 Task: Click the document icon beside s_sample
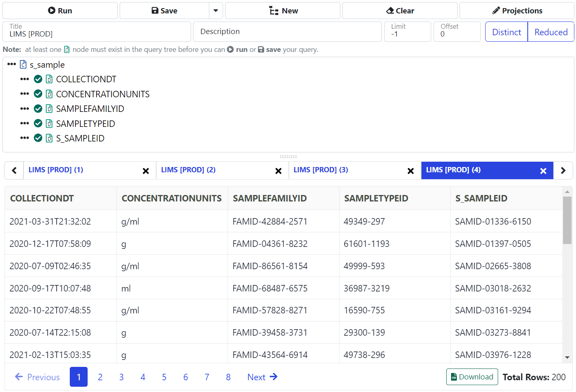tap(24, 65)
